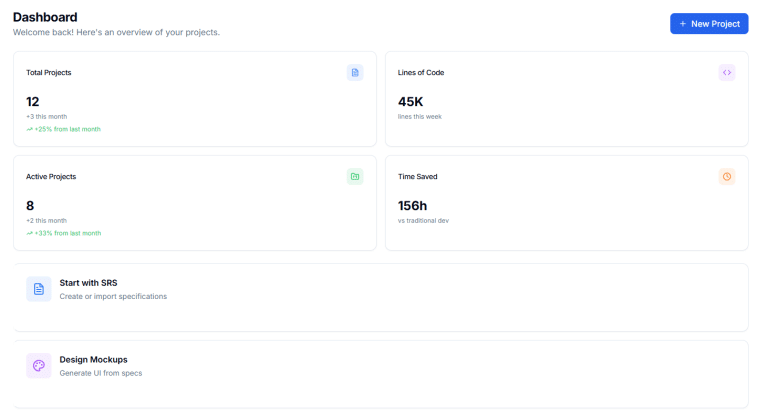Select the Active Projects value 8

point(30,205)
